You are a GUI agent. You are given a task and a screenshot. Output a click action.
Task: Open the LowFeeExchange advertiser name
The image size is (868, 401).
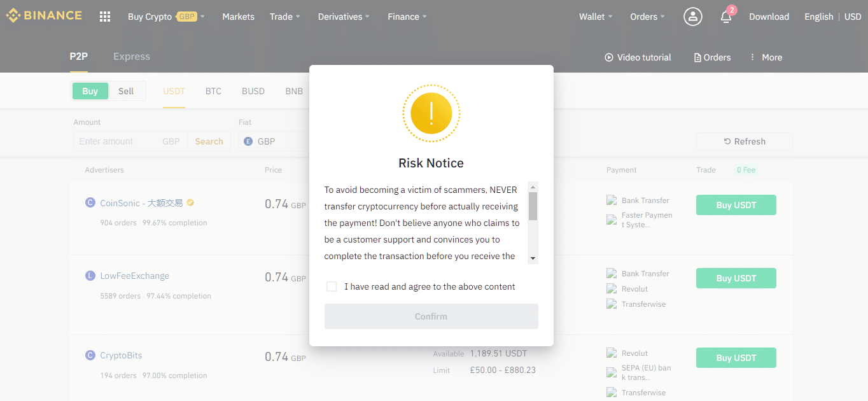[x=134, y=276]
